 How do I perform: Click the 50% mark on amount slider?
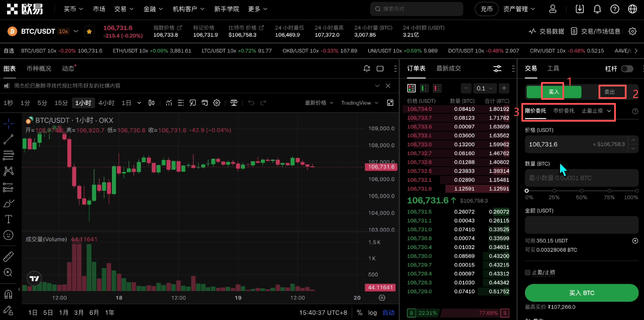[582, 191]
